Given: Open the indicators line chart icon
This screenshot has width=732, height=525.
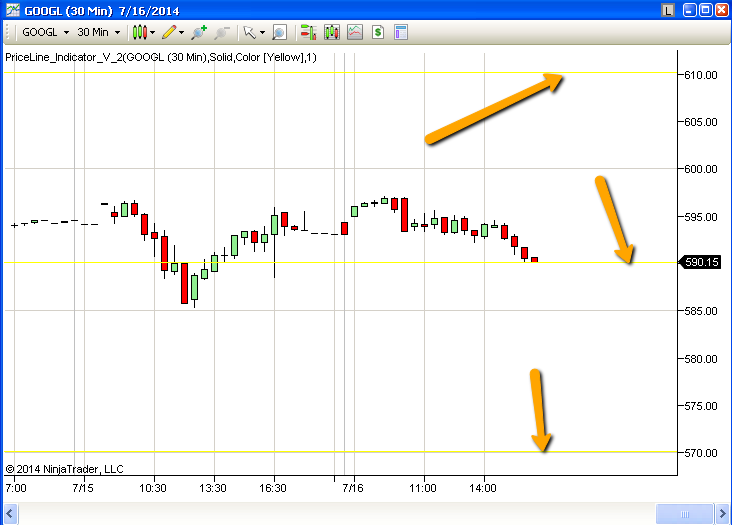Looking at the screenshot, I should point(355,32).
